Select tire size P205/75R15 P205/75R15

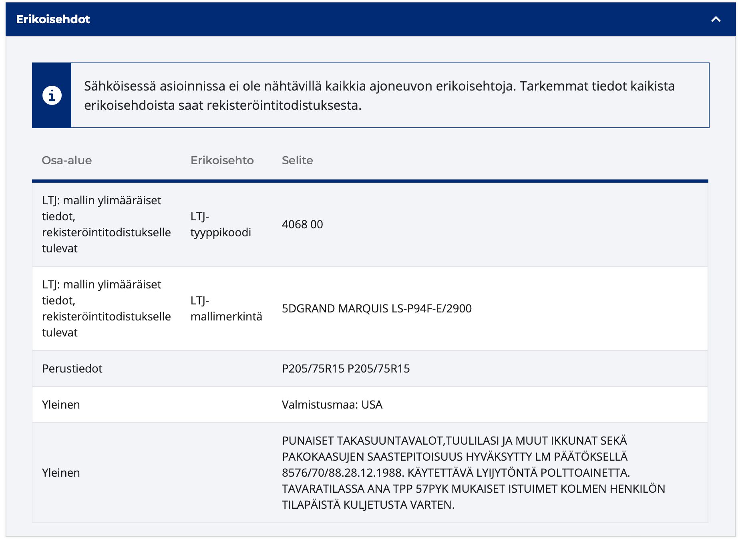pos(346,369)
